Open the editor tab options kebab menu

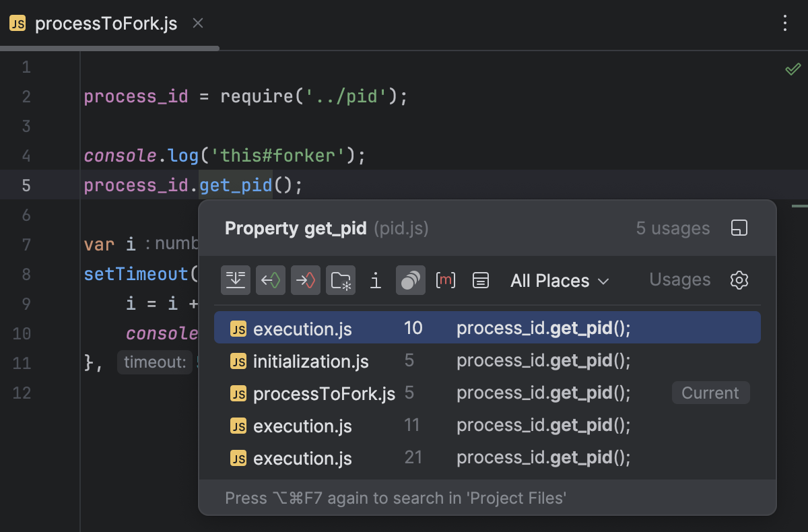coord(784,24)
